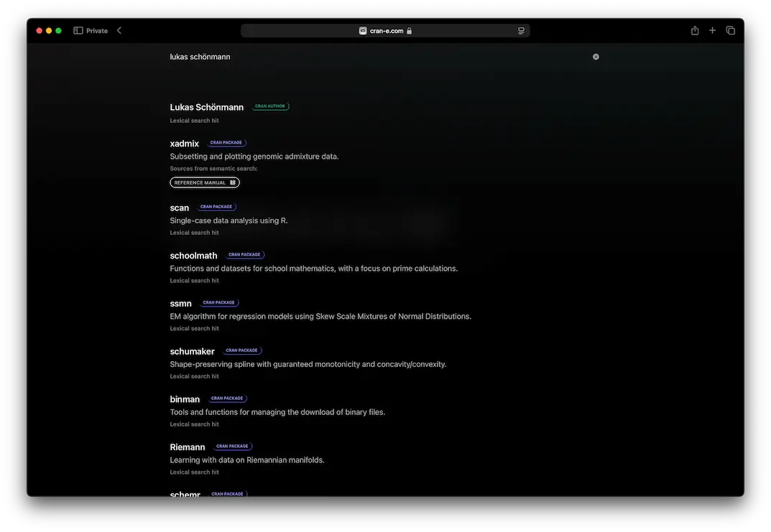This screenshot has width=771, height=532.
Task: Show the tab overview icon
Action: [x=731, y=31]
